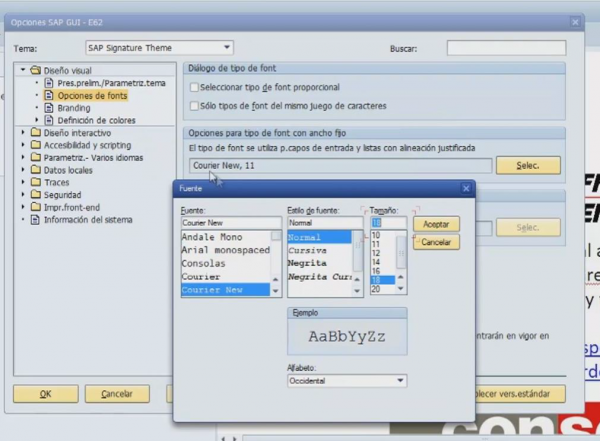Choose Courier in the font list

pyautogui.click(x=226, y=276)
